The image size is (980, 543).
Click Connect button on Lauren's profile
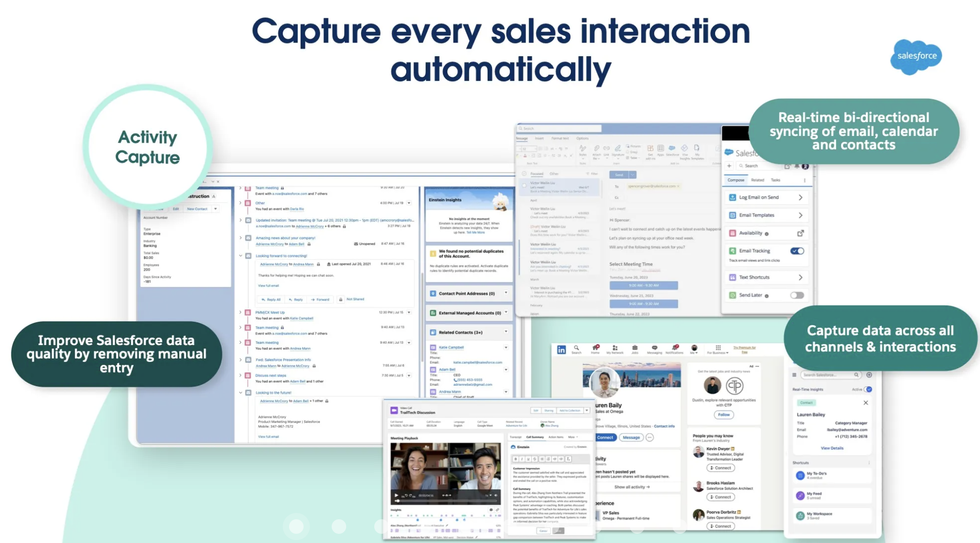pyautogui.click(x=605, y=437)
